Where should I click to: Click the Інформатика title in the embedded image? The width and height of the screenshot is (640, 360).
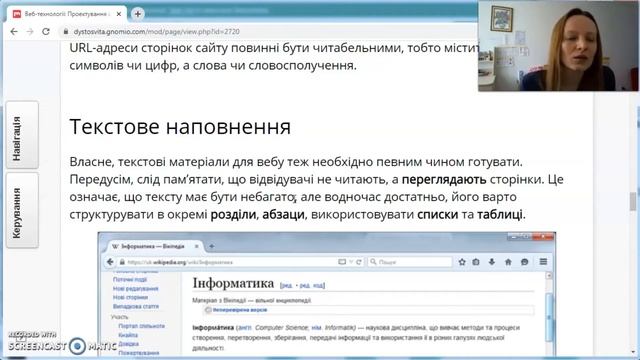pos(233,283)
